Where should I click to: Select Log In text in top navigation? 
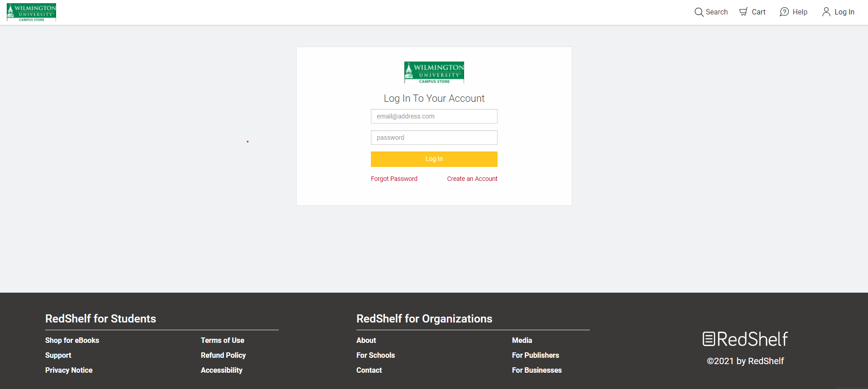point(844,12)
